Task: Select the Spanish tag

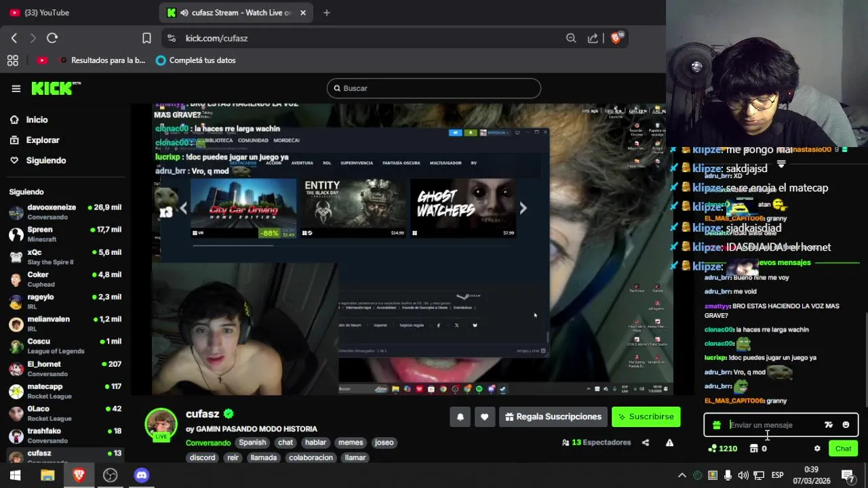Action: pyautogui.click(x=252, y=443)
